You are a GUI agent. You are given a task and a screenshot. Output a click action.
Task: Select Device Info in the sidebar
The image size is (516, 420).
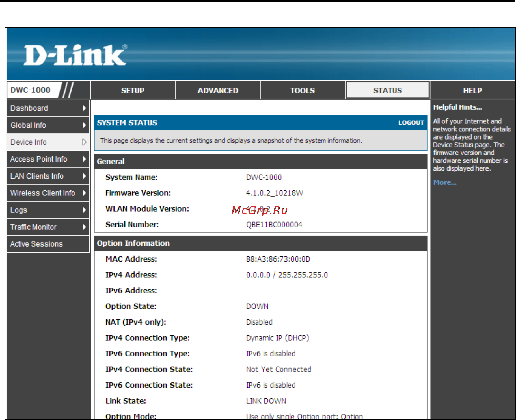[x=48, y=142]
